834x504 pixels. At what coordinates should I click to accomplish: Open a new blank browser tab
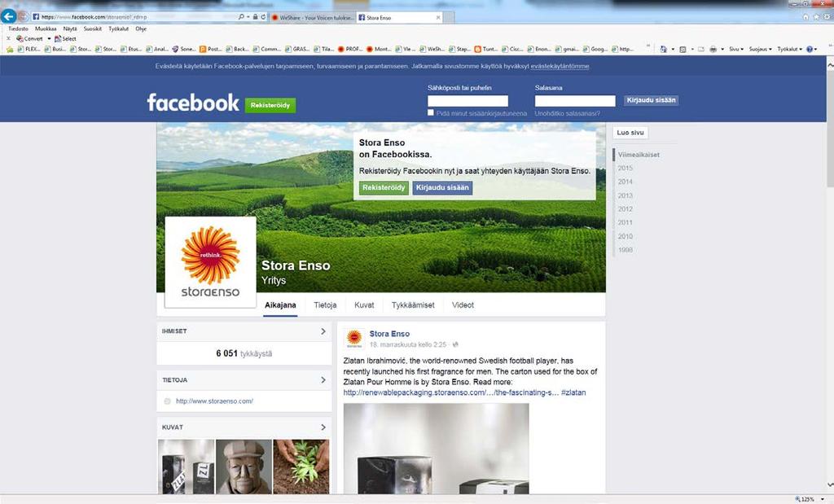[x=450, y=18]
